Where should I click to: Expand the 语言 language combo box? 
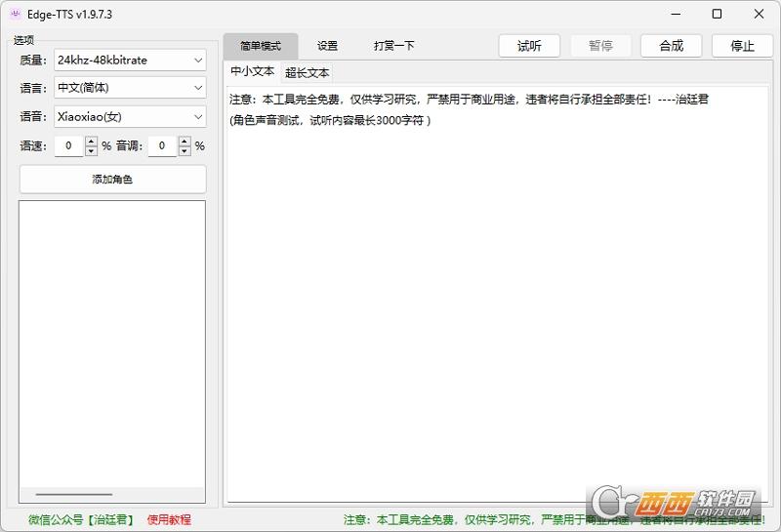point(130,88)
